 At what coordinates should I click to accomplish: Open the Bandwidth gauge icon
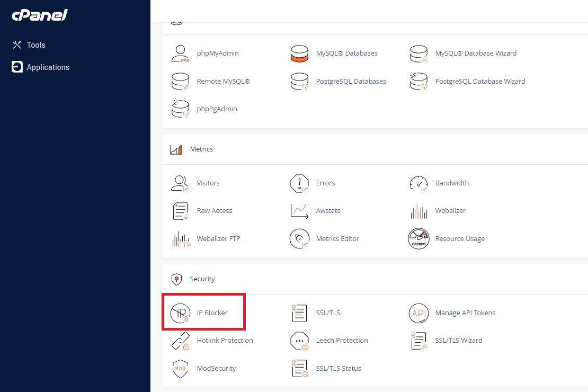(418, 183)
